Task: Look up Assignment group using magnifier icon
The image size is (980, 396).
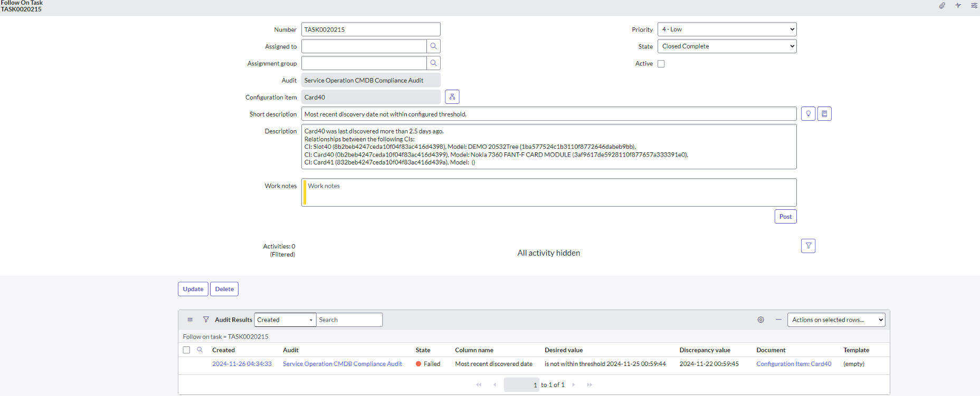Action: pos(433,63)
